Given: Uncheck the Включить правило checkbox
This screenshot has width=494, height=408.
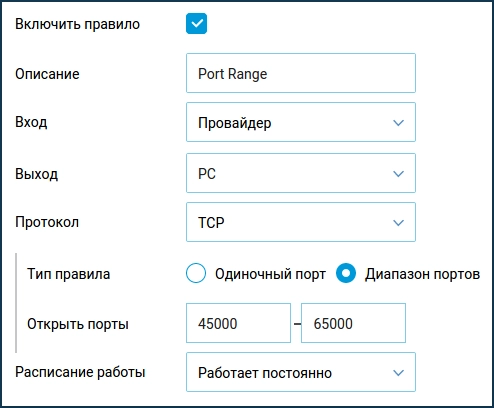Looking at the screenshot, I should click(x=196, y=24).
